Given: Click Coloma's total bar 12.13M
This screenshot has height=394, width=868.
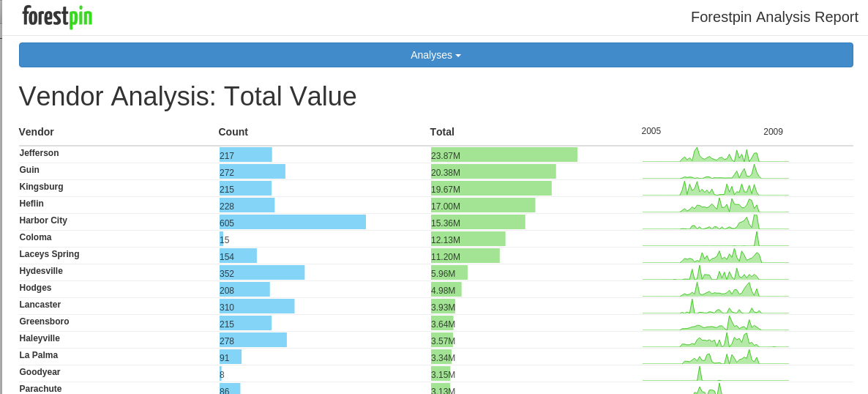Looking at the screenshot, I should pos(468,239).
